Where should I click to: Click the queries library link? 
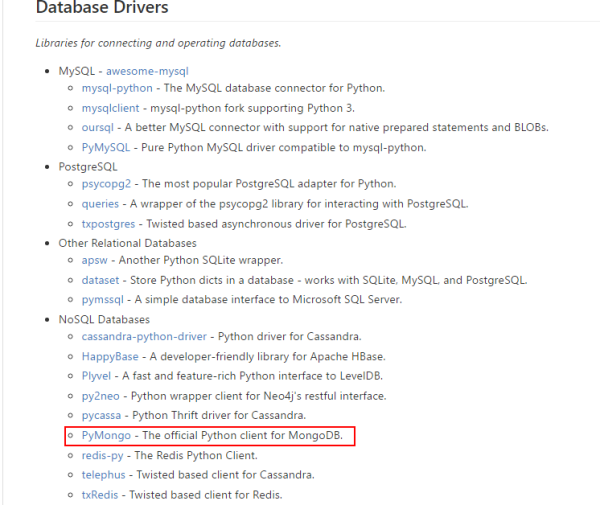point(100,204)
